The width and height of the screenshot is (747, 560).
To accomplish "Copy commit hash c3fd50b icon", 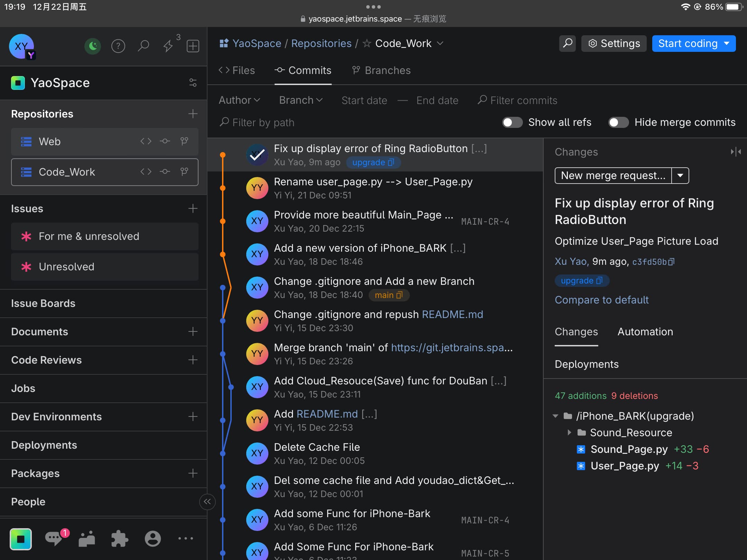I will pyautogui.click(x=671, y=262).
